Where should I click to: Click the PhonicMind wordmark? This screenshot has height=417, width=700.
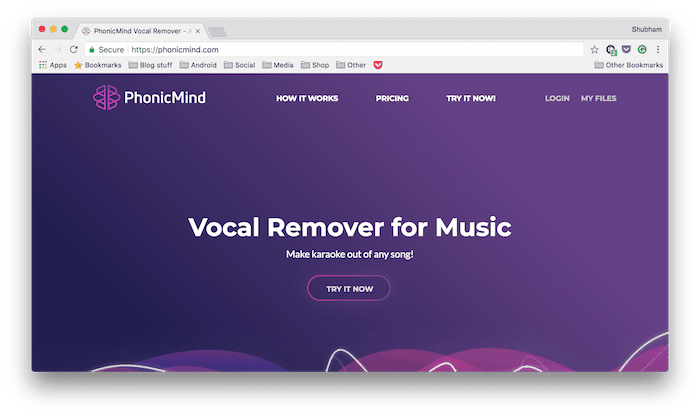click(165, 97)
